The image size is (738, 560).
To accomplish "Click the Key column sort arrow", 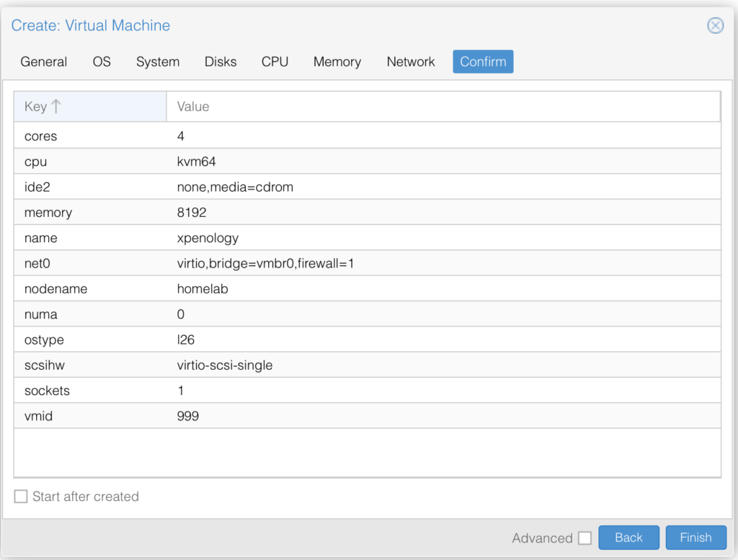I will pos(56,107).
